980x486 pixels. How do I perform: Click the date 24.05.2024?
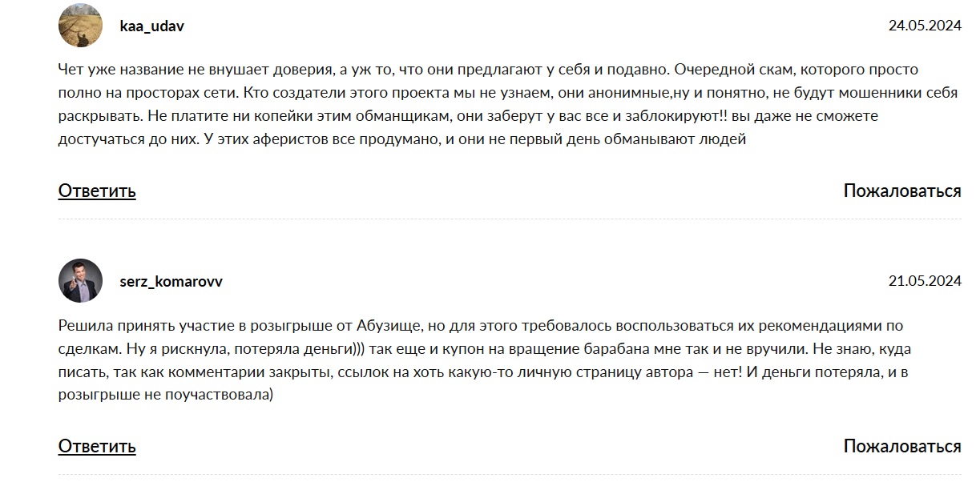pyautogui.click(x=924, y=26)
